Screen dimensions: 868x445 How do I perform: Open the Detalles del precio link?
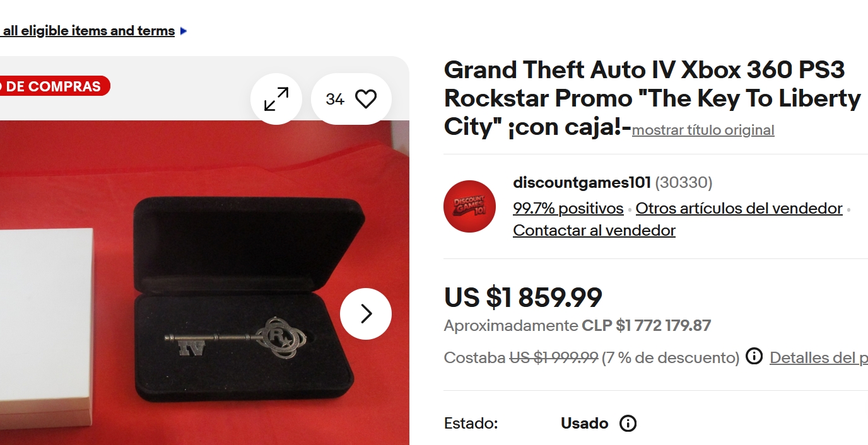point(819,357)
